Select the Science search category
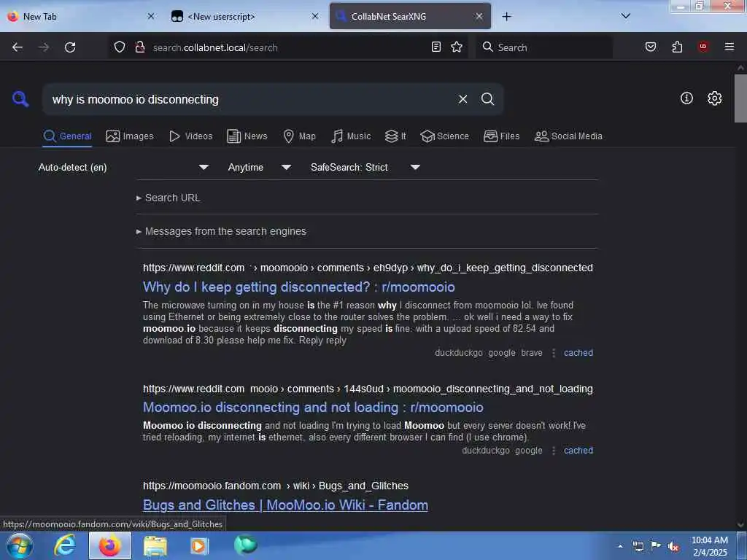 [444, 136]
